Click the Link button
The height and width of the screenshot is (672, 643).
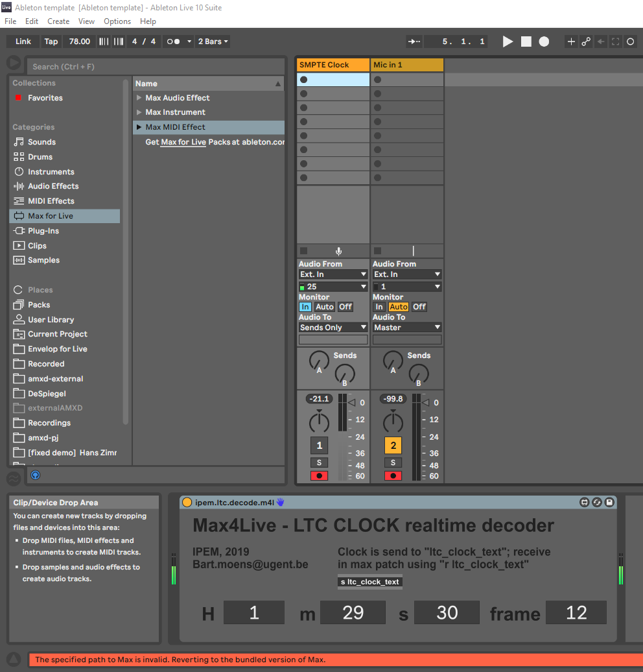coord(23,42)
